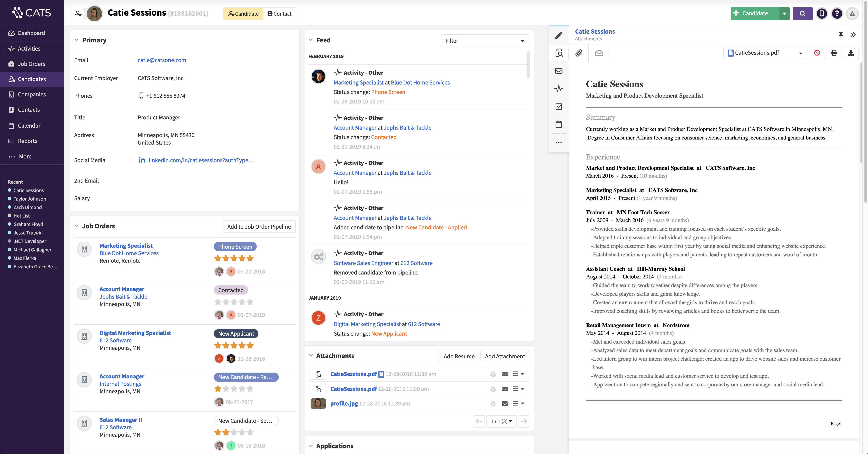Open the Feed Filter dropdown
This screenshot has height=454, width=868.
(485, 41)
